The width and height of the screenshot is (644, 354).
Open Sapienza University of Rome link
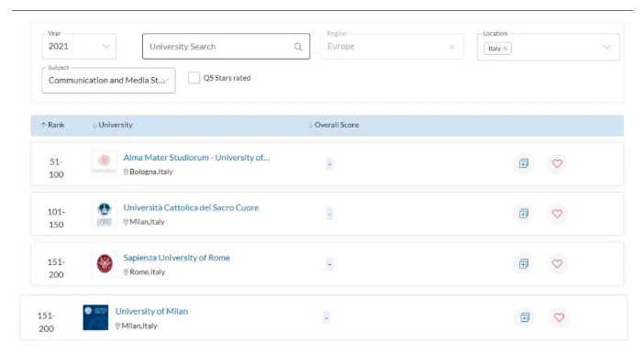coord(177,258)
